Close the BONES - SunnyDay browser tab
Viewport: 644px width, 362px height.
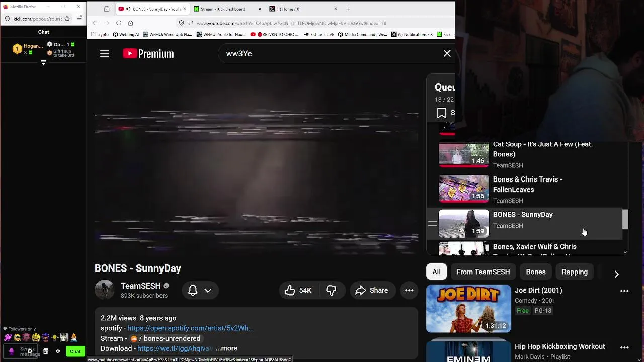pyautogui.click(x=185, y=9)
